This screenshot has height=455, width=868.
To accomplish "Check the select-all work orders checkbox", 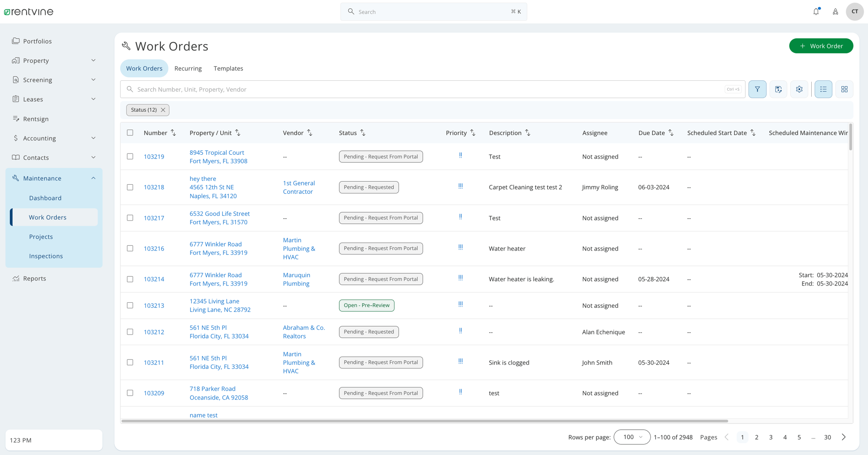I will point(130,132).
